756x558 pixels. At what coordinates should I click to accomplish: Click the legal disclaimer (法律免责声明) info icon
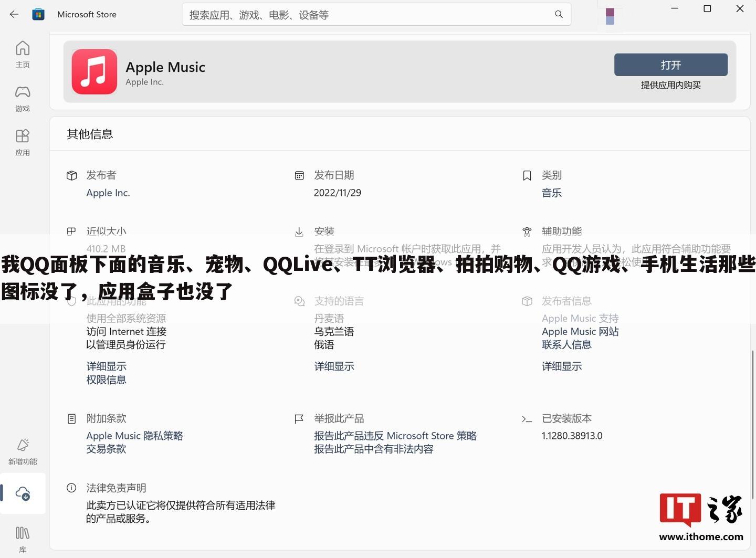click(x=71, y=488)
